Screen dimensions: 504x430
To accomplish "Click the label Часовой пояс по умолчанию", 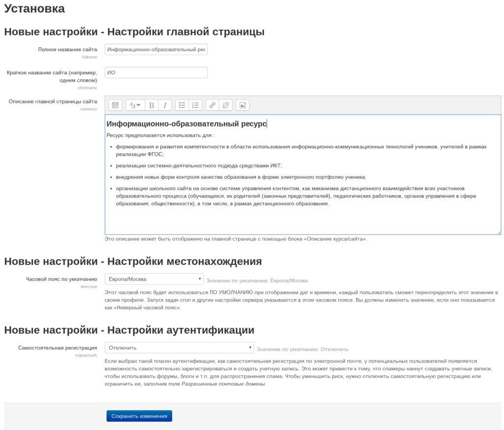I will pos(62,279).
